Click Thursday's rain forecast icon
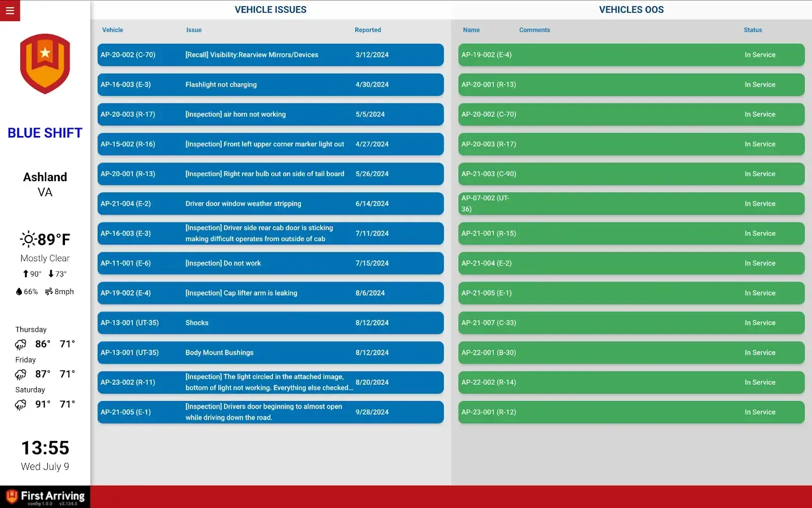 click(x=21, y=345)
